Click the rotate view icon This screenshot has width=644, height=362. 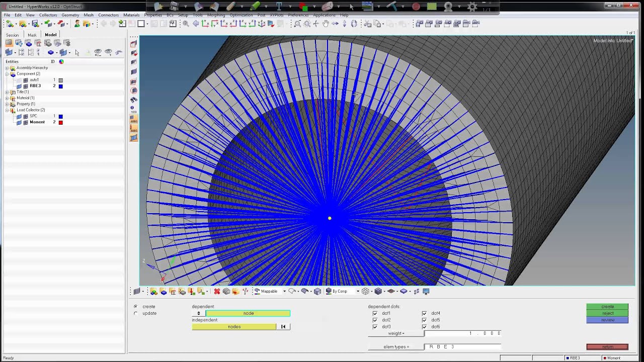click(354, 24)
